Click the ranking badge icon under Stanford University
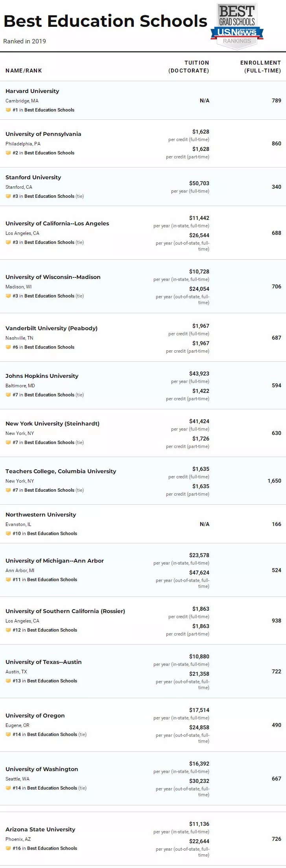Screen dimensions: 286x868 [8, 196]
